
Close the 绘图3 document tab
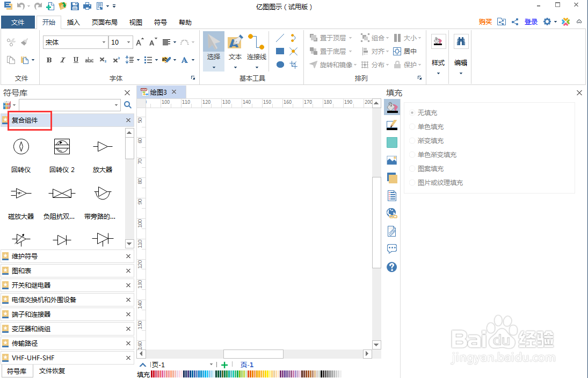point(174,91)
